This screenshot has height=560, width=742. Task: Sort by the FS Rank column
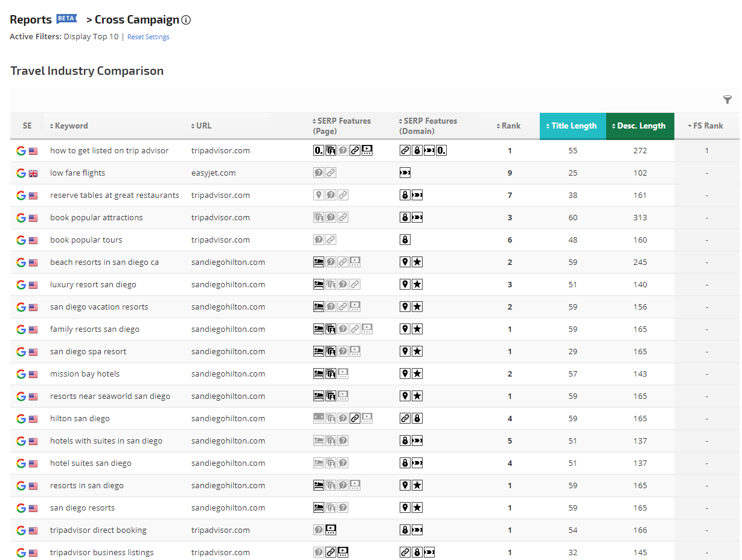point(708,126)
